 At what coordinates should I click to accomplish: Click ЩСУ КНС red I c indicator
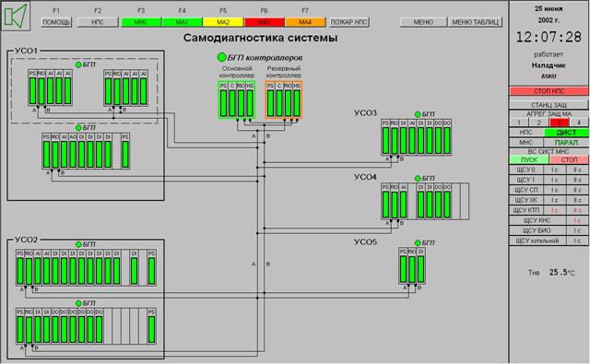point(577,220)
